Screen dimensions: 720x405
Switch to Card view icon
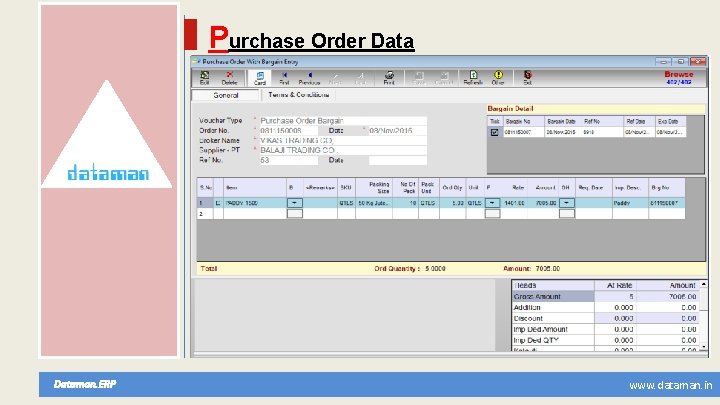260,78
